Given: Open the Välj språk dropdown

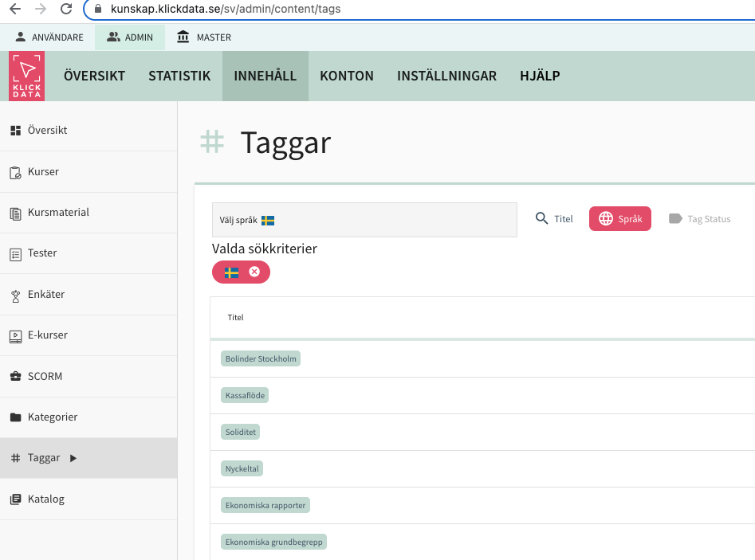Looking at the screenshot, I should (x=364, y=218).
